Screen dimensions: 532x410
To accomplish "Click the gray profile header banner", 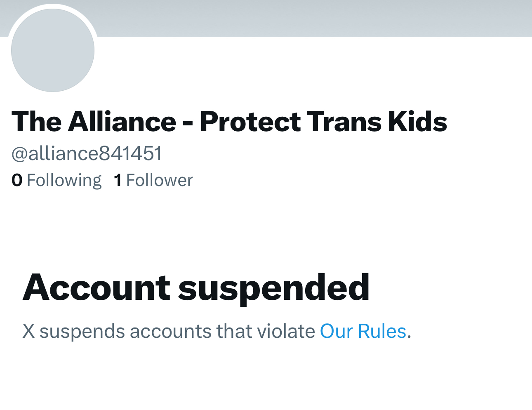I will pyautogui.click(x=313, y=18).
